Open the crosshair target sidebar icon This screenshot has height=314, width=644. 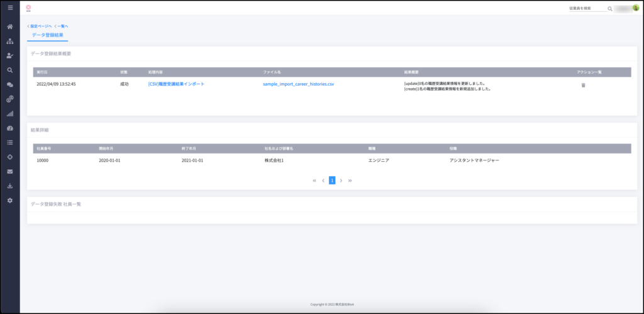click(x=10, y=157)
